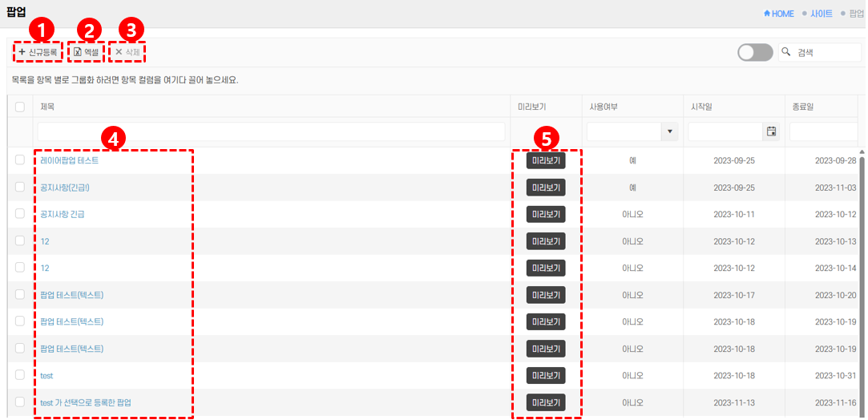Image resolution: width=868 pixels, height=420 pixels.
Task: Preview the 레이어팝업 테스트 popup with 미리보기
Action: point(545,160)
